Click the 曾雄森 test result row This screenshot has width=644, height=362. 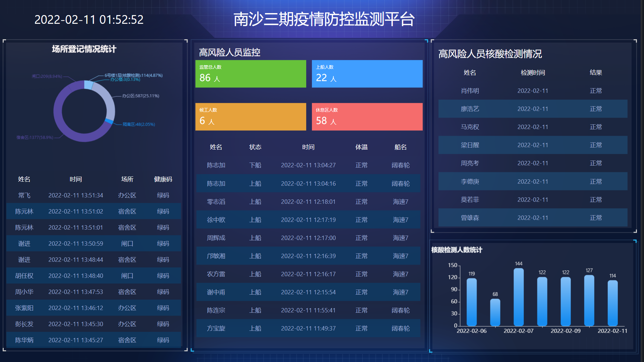533,218
